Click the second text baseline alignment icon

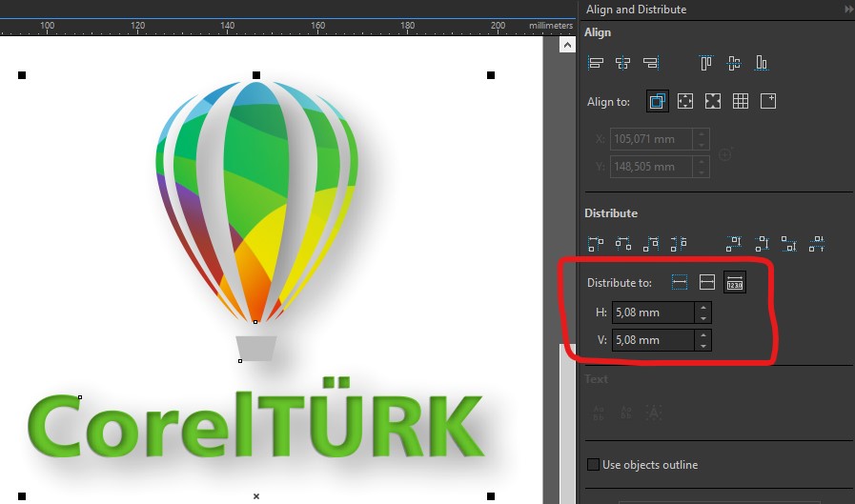click(x=626, y=413)
